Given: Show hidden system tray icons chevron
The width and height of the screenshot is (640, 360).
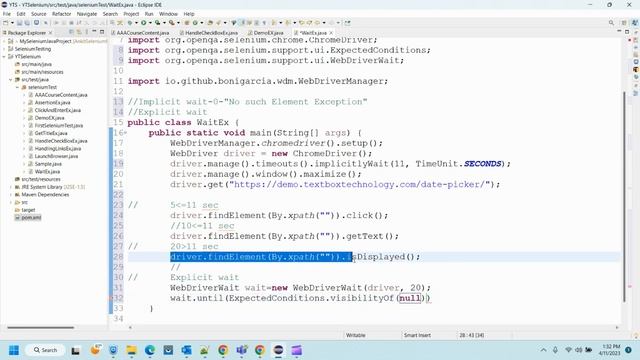Looking at the screenshot, I should 543,350.
